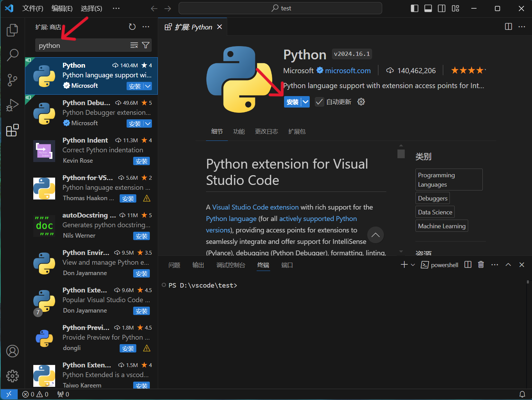Open the Explorer view in activity bar
Image resolution: width=532 pixels, height=400 pixels.
pos(12,30)
